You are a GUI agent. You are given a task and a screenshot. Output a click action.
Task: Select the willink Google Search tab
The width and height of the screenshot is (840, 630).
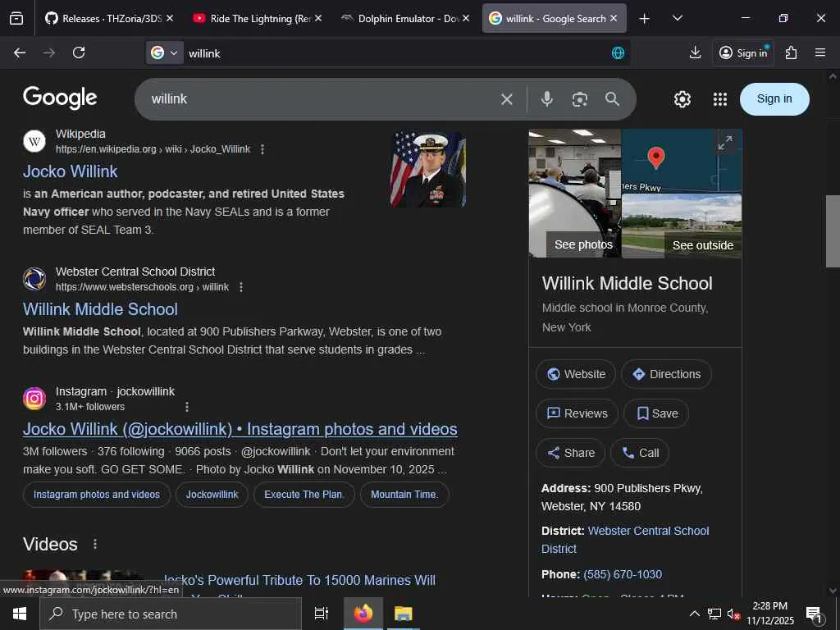pos(547,18)
